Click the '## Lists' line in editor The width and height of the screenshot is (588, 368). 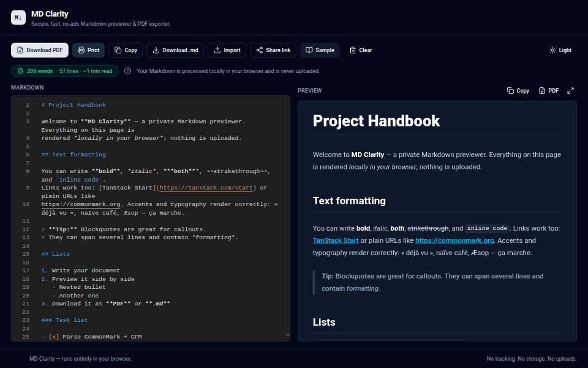56,254
